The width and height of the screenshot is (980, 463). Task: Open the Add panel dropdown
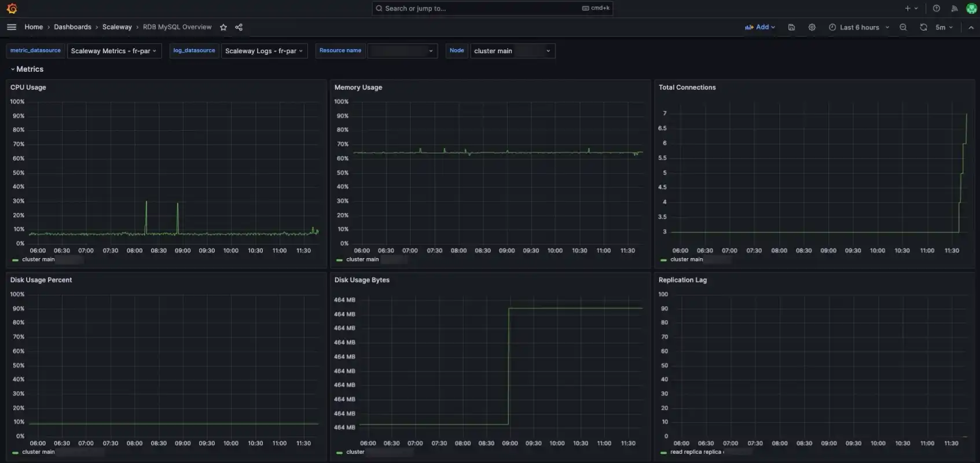[759, 27]
